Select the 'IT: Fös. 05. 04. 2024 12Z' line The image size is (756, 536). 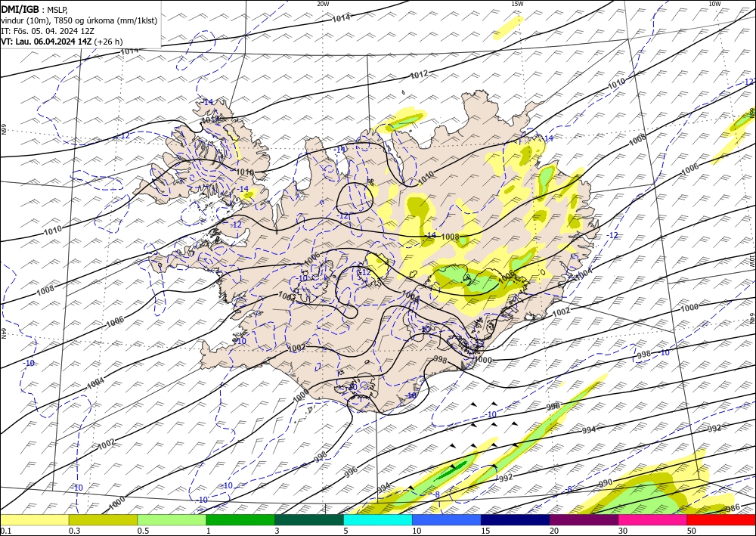[48, 31]
